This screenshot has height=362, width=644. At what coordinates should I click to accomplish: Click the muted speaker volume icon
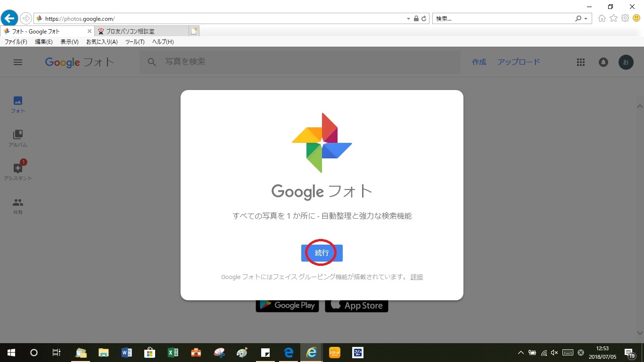(x=555, y=353)
